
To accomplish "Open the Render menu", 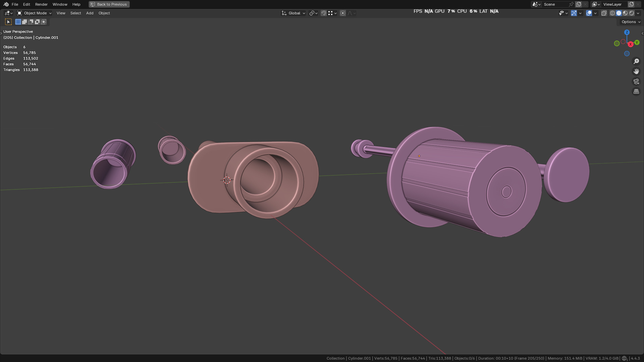I will tap(41, 4).
